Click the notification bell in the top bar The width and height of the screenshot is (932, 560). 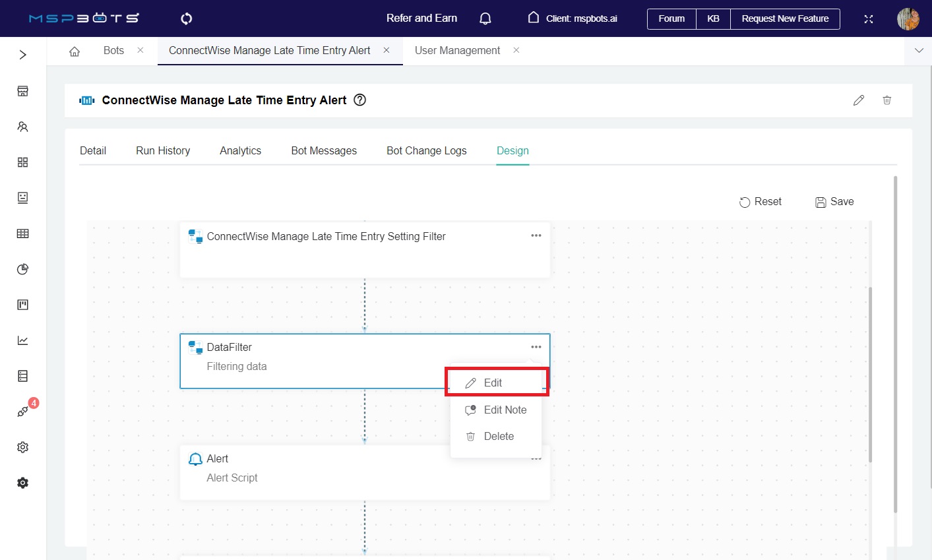485,18
